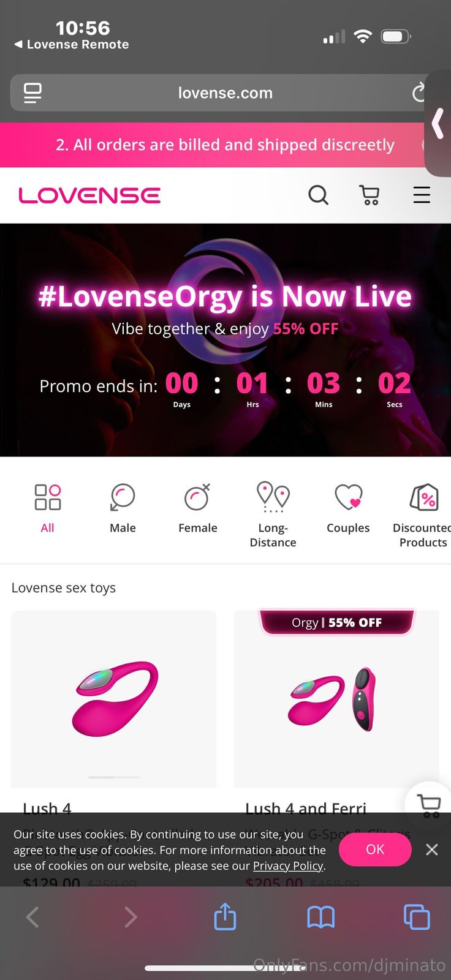
Task: Accept cookies with OK button
Action: click(x=375, y=850)
